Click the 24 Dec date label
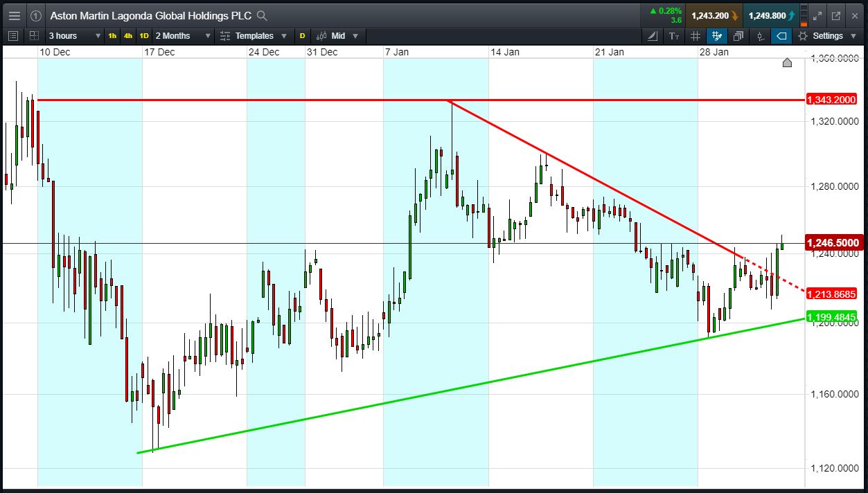The image size is (868, 493). coord(265,52)
